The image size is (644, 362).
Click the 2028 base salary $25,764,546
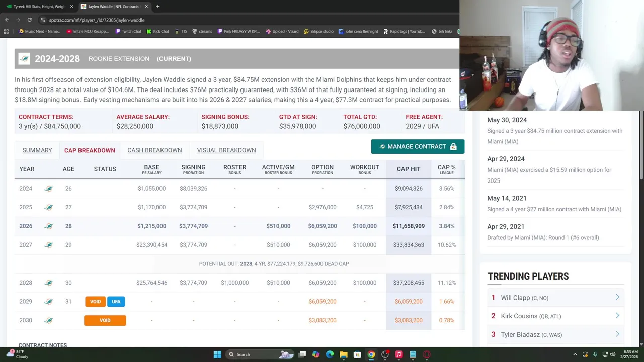coord(151,283)
